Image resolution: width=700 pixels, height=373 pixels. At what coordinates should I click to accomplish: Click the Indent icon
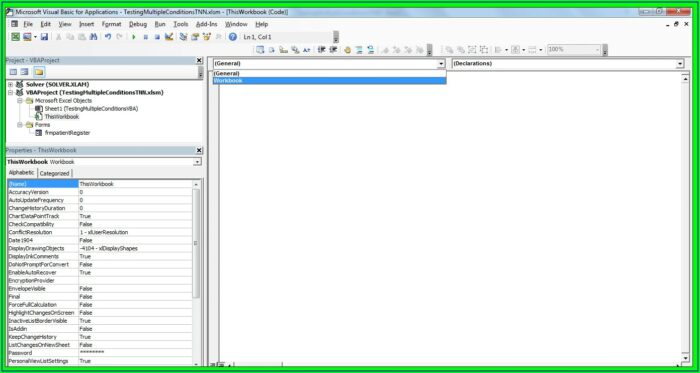pyautogui.click(x=321, y=50)
